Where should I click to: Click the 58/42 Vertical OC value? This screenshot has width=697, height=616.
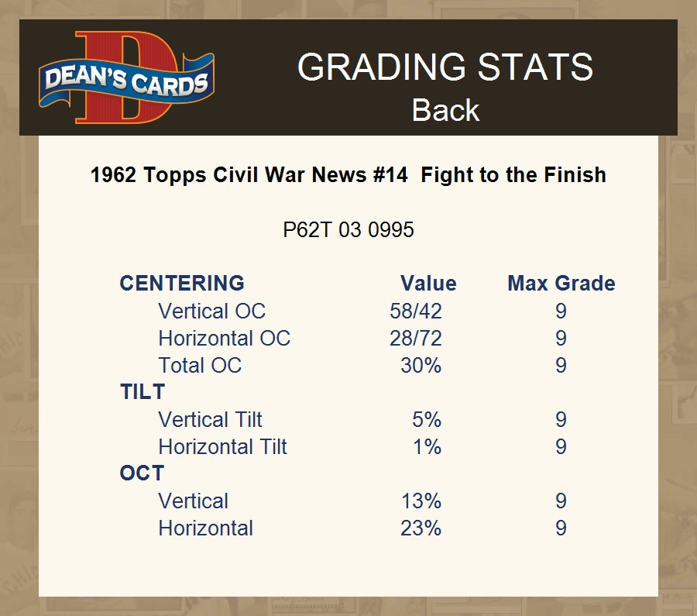[416, 311]
